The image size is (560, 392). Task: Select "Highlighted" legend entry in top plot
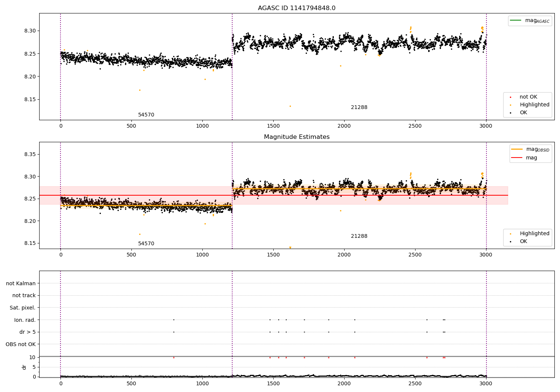(534, 105)
